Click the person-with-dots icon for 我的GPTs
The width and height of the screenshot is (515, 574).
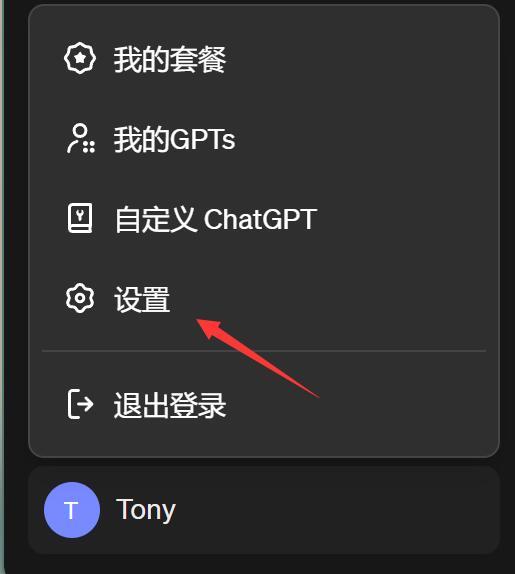[x=81, y=138]
